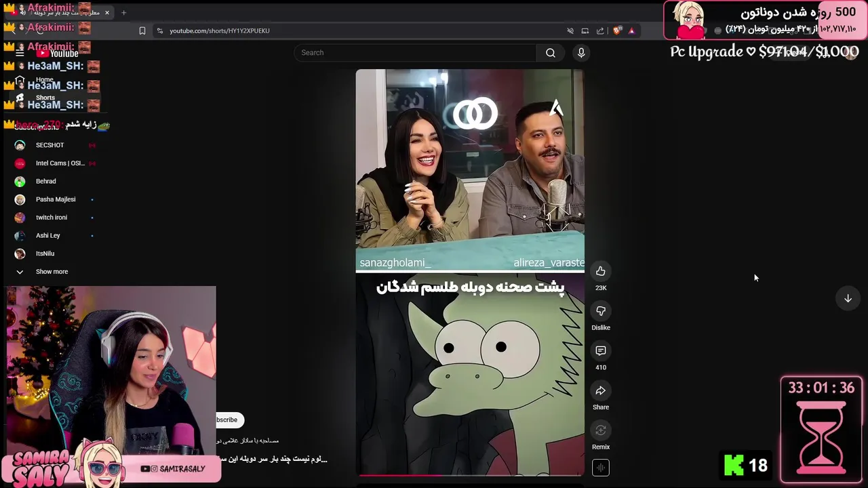Open Shorts in the YouTube sidebar
This screenshot has height=488, width=868.
click(x=45, y=98)
